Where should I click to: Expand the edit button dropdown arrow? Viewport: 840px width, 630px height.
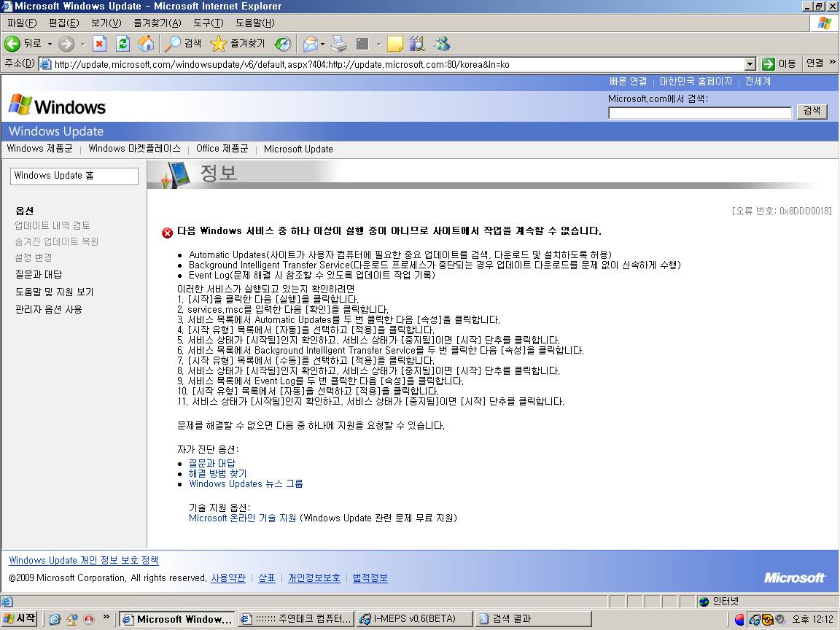click(x=378, y=44)
